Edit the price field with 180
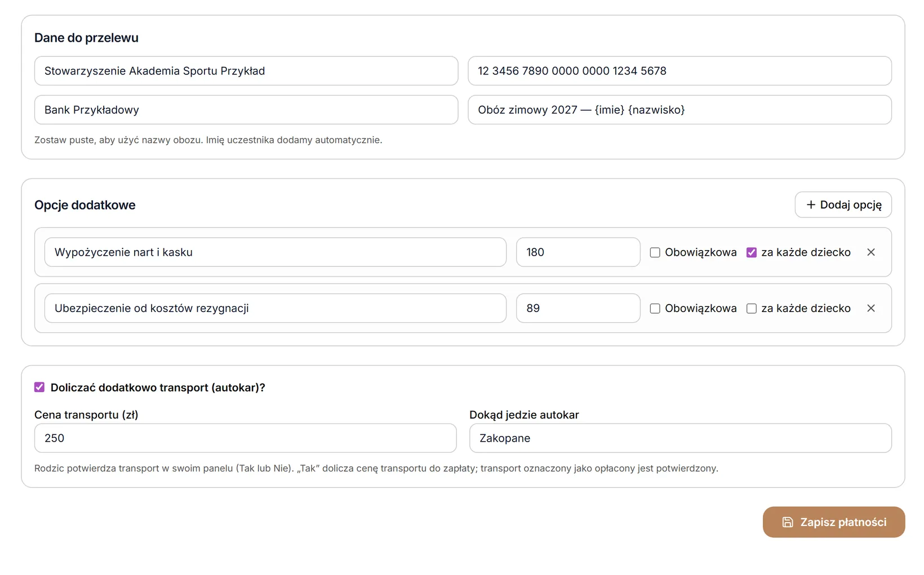Screen dimensions: 924x575 coord(578,252)
